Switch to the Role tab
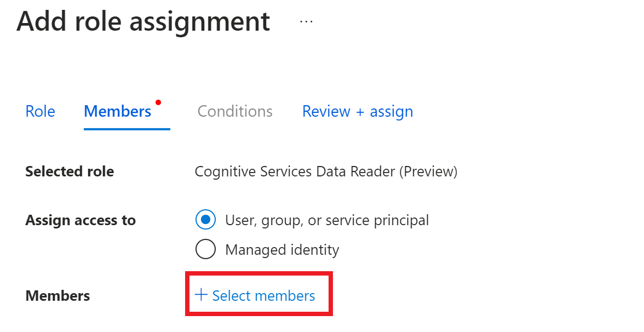Image resolution: width=644 pixels, height=332 pixels. tap(40, 111)
